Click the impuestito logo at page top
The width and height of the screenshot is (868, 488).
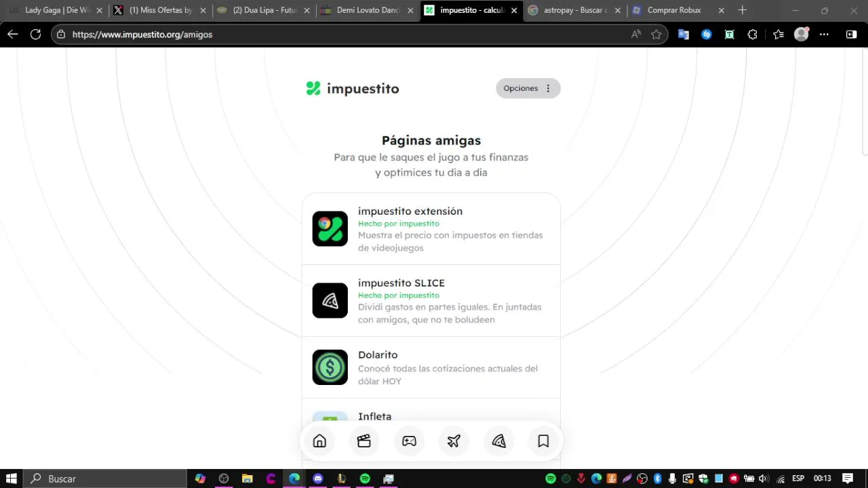tap(352, 88)
